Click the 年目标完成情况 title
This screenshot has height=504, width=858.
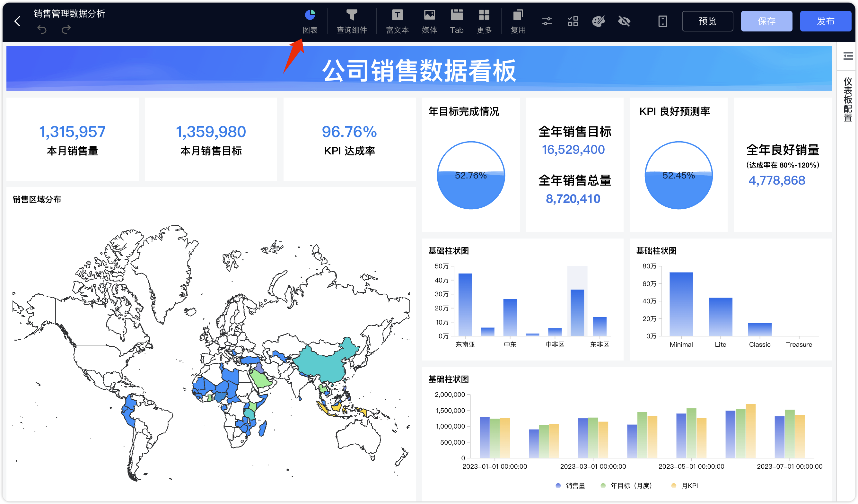click(x=464, y=111)
